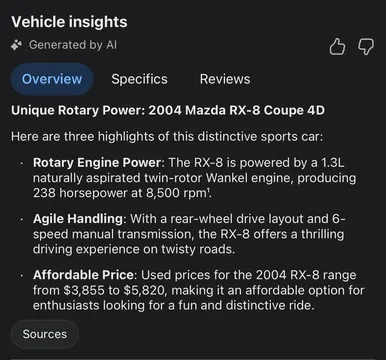Screen dimensions: 386x360
Task: Click the Generated by AI label
Action: coord(73,45)
